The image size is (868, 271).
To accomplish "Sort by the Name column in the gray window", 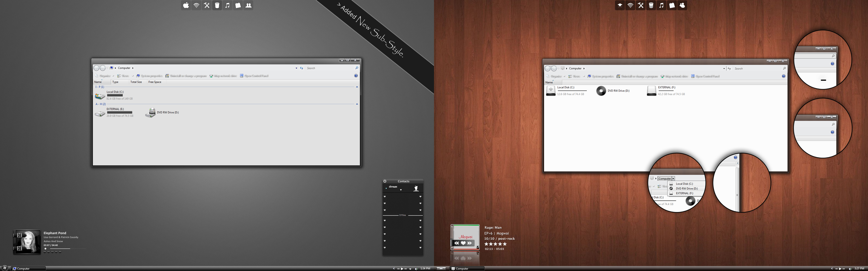I will tap(102, 82).
